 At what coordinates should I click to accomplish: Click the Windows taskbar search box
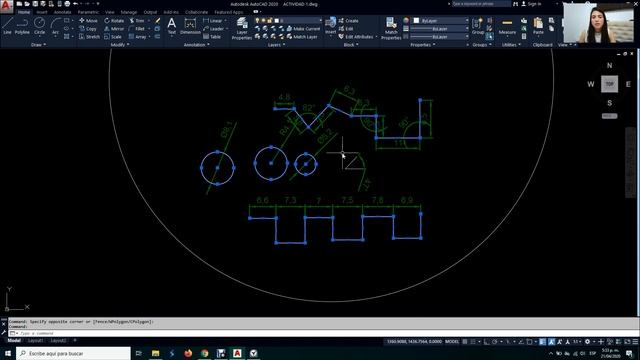(x=73, y=353)
